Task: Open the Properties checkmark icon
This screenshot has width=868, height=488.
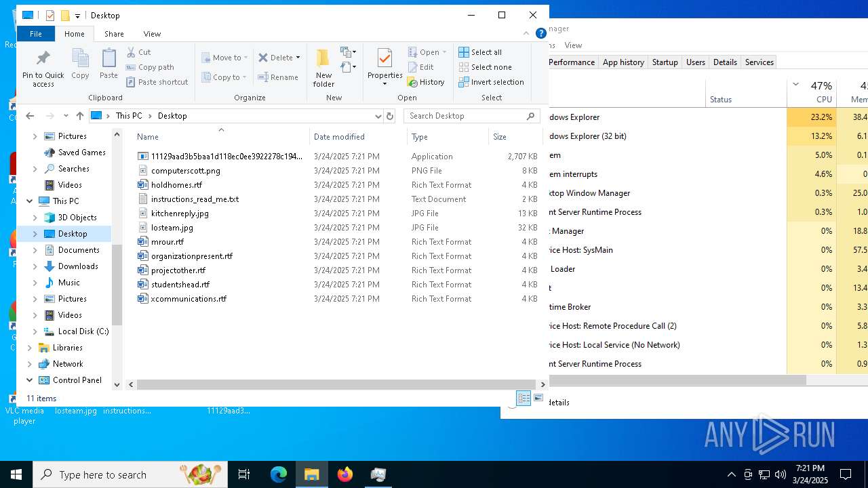Action: click(384, 60)
